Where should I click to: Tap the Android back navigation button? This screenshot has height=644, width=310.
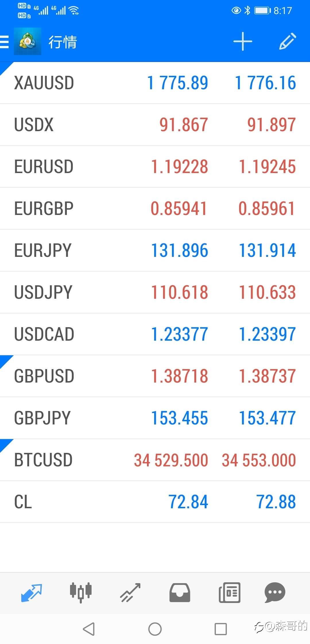click(x=89, y=629)
